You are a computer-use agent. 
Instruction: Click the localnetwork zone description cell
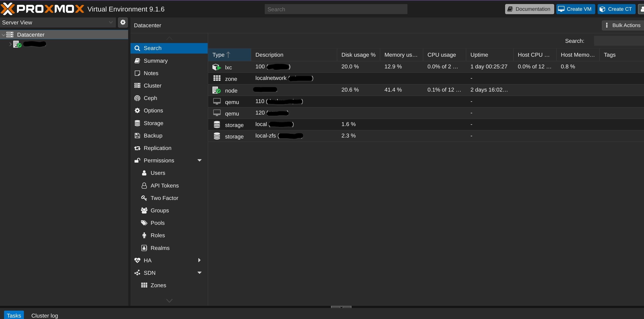(x=294, y=78)
